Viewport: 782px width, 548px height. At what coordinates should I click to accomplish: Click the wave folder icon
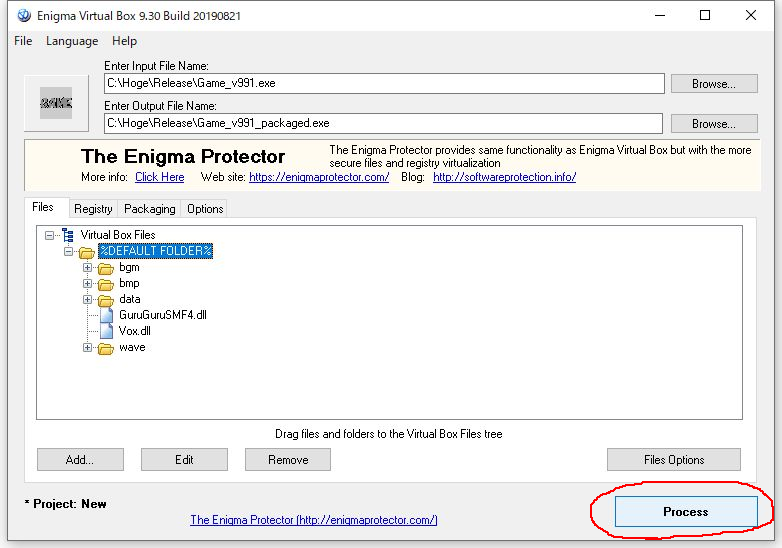(106, 348)
